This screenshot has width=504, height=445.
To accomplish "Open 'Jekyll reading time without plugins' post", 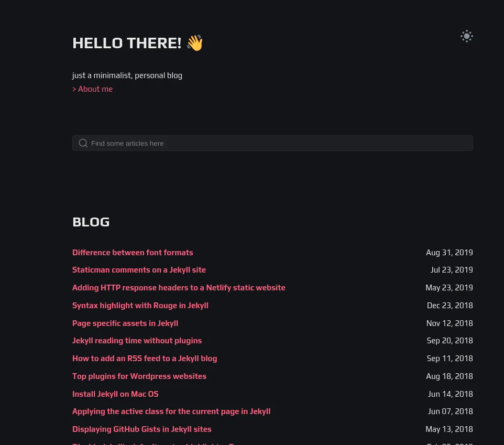I will coord(137,341).
